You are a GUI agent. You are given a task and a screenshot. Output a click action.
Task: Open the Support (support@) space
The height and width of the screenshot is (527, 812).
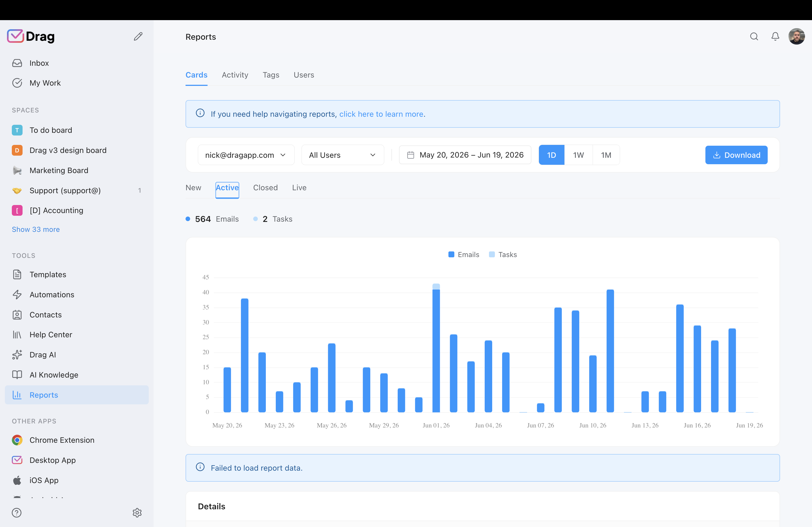77,191
